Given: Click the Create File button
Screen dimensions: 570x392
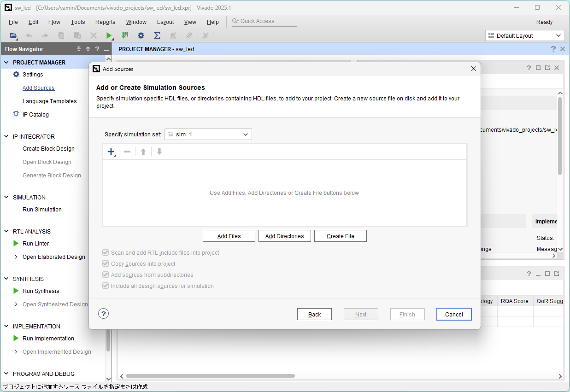Looking at the screenshot, I should (x=340, y=236).
